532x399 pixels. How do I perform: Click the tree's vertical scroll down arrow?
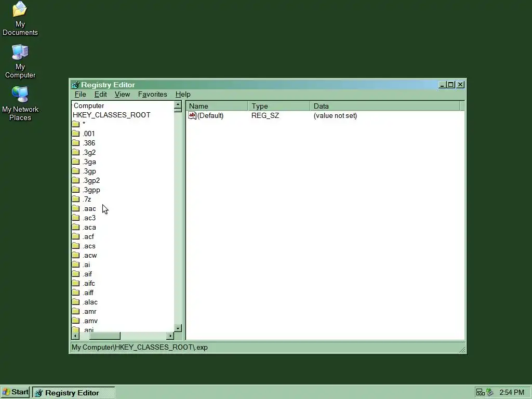click(178, 328)
